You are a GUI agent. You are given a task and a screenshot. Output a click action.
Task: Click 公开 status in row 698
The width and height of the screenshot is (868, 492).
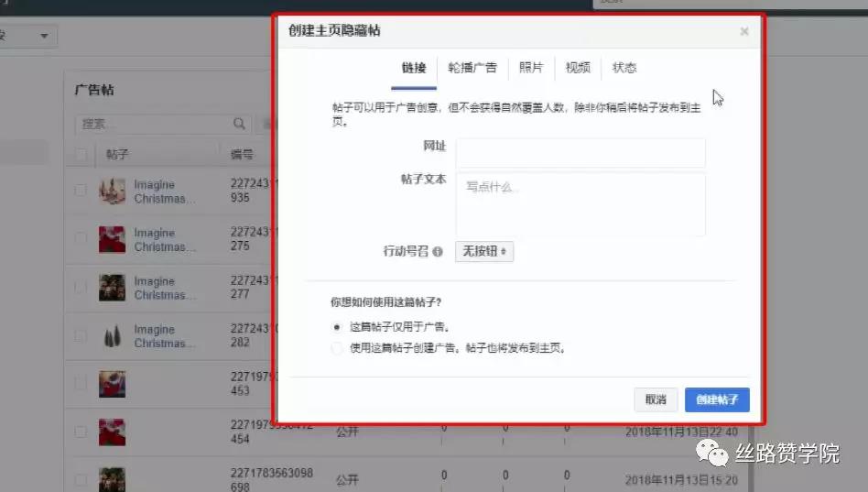(347, 480)
